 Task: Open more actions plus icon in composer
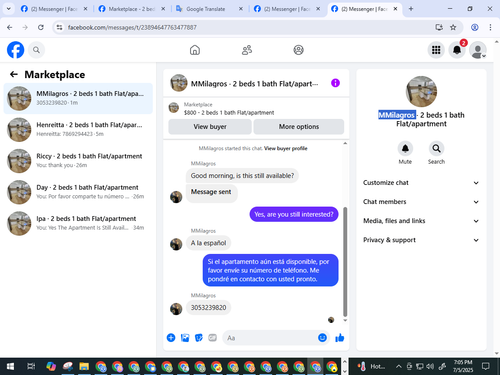click(x=171, y=338)
